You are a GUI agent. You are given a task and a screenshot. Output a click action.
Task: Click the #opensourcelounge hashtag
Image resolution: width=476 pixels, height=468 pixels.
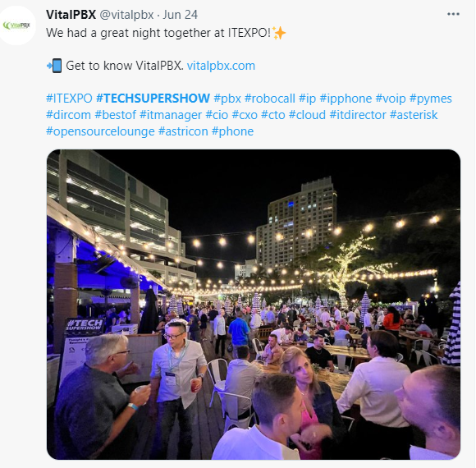click(x=100, y=131)
